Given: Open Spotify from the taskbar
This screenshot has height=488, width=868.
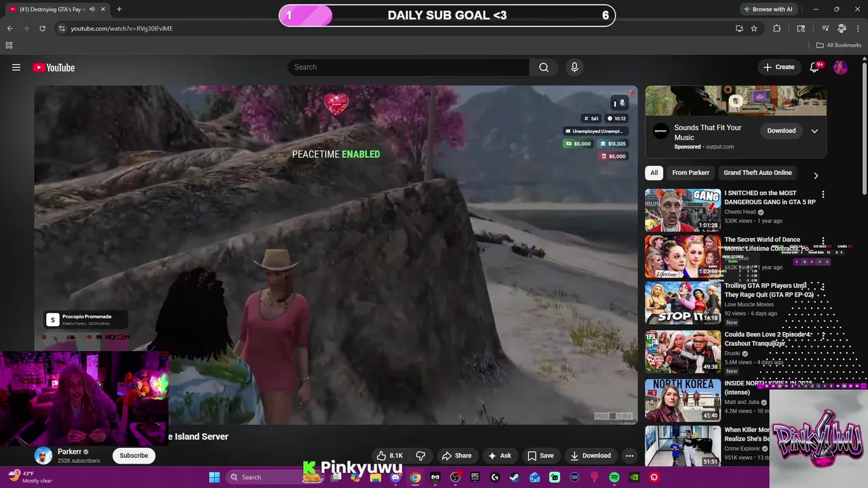Looking at the screenshot, I should click(x=614, y=477).
